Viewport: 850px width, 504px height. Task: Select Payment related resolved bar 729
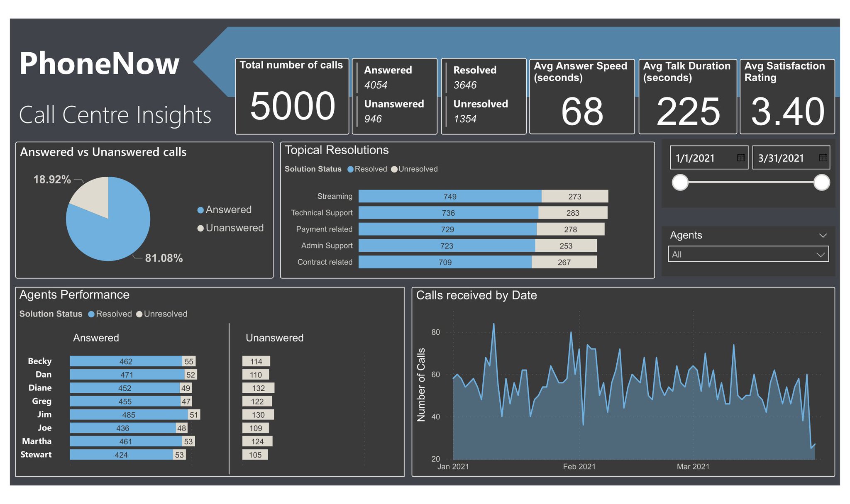click(x=447, y=229)
